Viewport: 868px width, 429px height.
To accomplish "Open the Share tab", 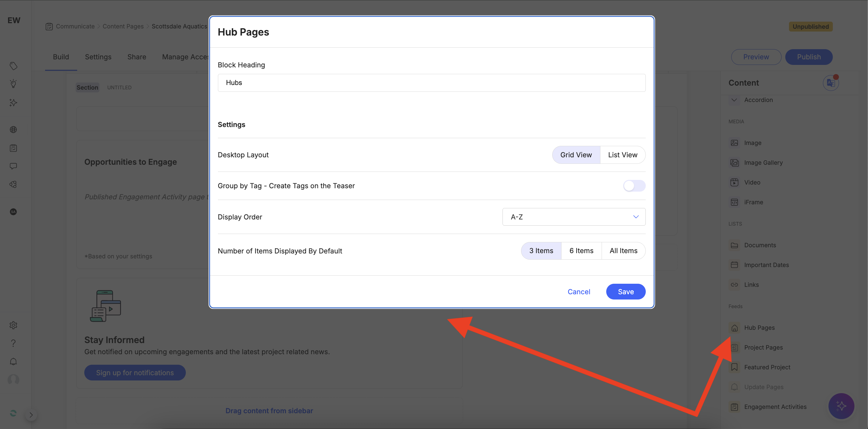I will pyautogui.click(x=136, y=57).
